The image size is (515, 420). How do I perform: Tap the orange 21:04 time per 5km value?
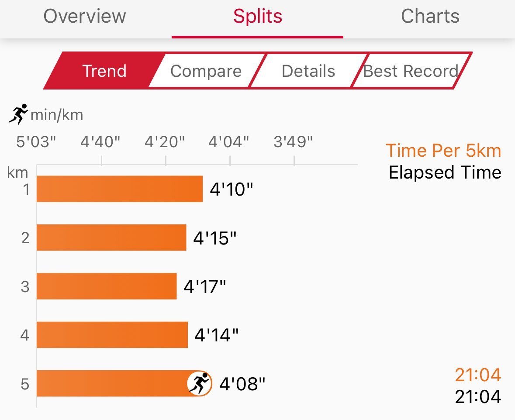tap(478, 375)
